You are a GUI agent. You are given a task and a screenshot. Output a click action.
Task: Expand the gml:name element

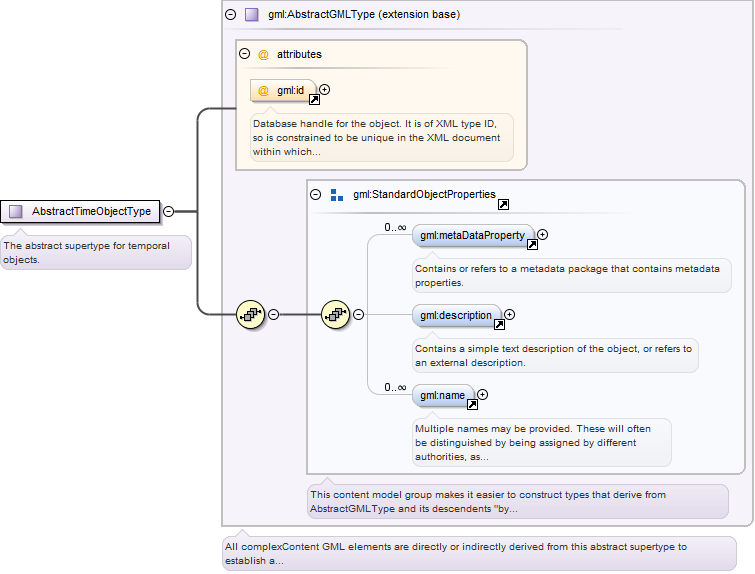(x=483, y=394)
